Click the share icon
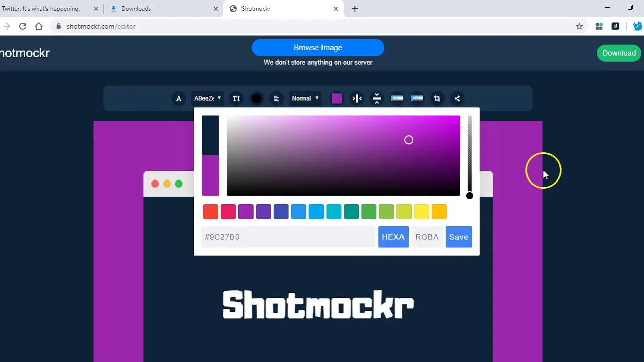The image size is (644, 362). 457,99
